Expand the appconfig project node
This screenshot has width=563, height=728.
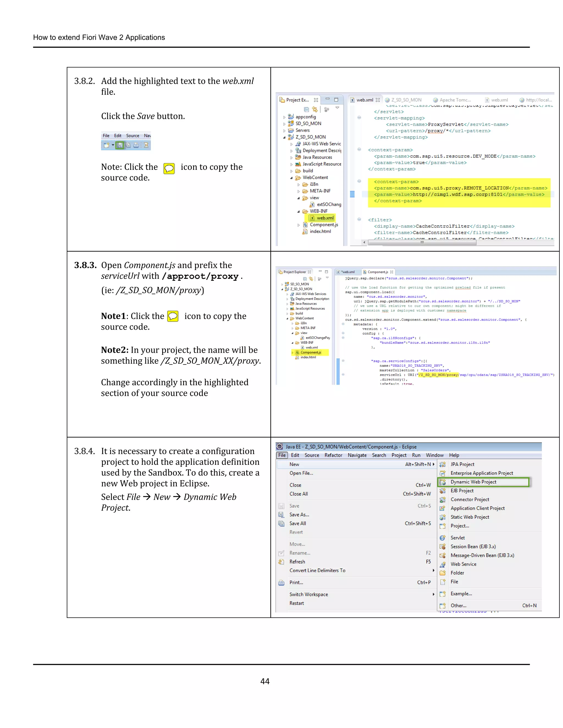[284, 117]
